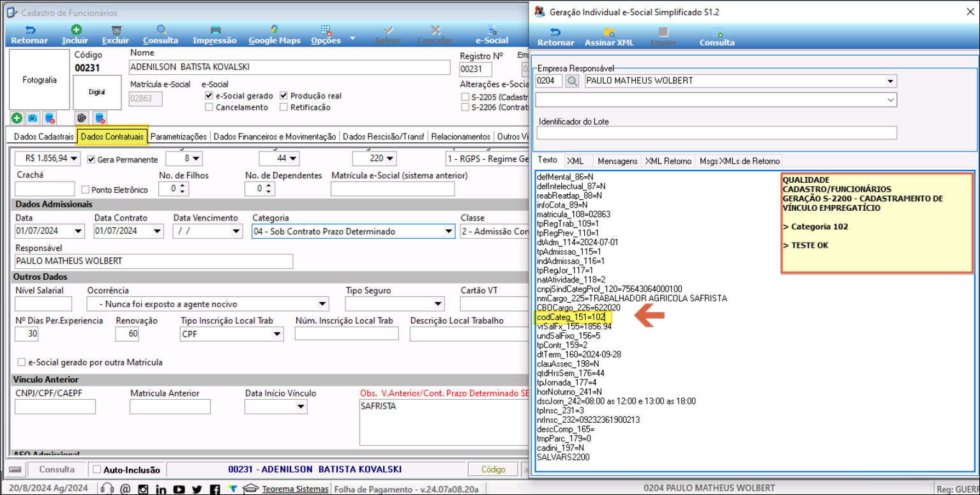Viewport: 980px width, 495px height.
Task: Open Consulta magnifier in Cadastro toolbar
Action: (161, 30)
